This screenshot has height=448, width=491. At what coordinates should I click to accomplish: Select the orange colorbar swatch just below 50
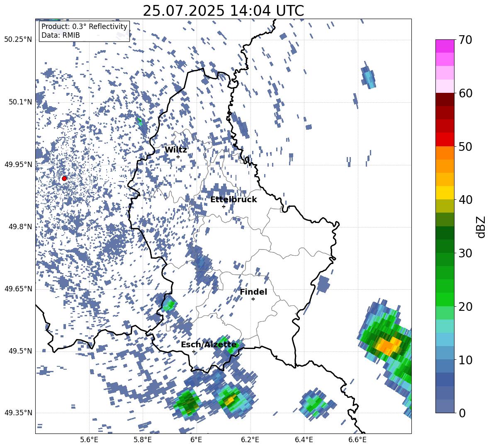point(445,153)
